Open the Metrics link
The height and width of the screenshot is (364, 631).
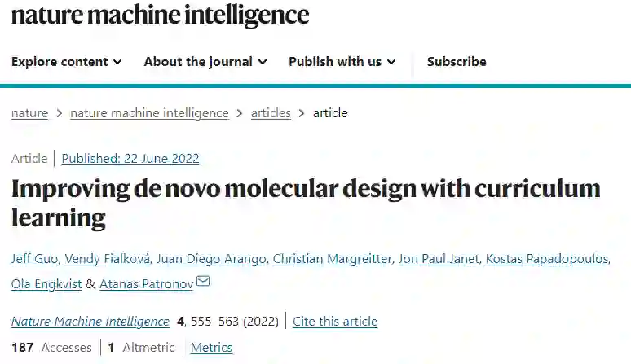211,348
